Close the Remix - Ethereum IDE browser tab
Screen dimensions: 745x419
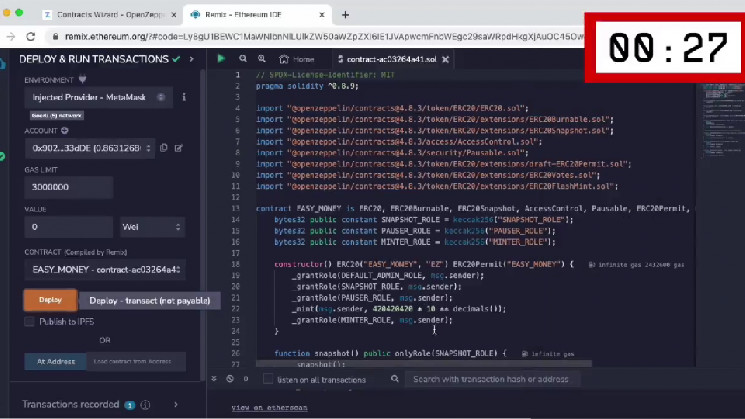point(322,15)
